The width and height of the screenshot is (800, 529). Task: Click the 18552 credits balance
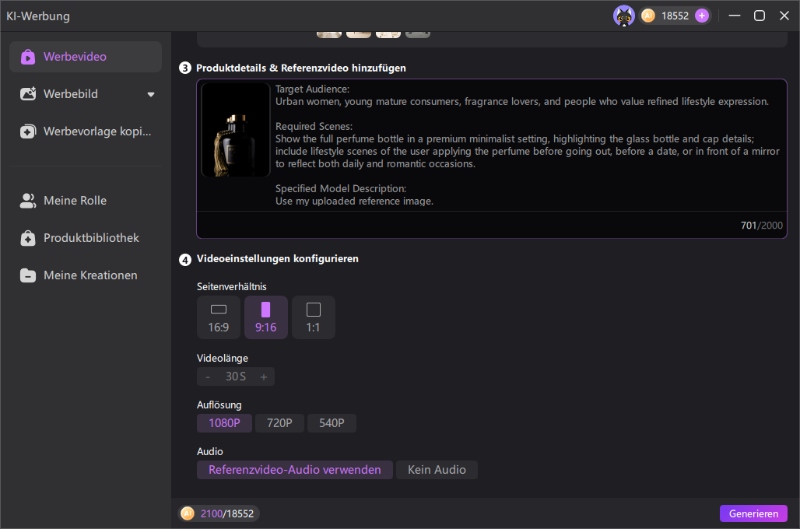click(675, 16)
